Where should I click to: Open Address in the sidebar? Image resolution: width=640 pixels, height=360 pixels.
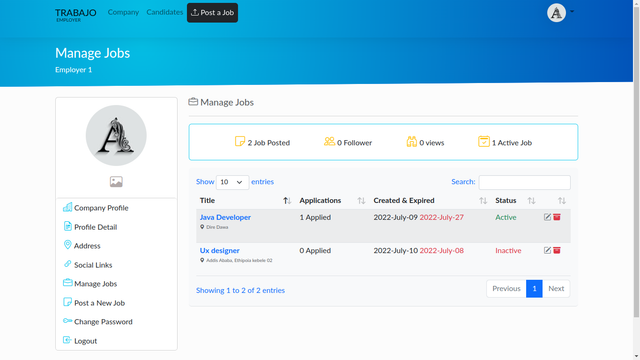click(x=87, y=246)
